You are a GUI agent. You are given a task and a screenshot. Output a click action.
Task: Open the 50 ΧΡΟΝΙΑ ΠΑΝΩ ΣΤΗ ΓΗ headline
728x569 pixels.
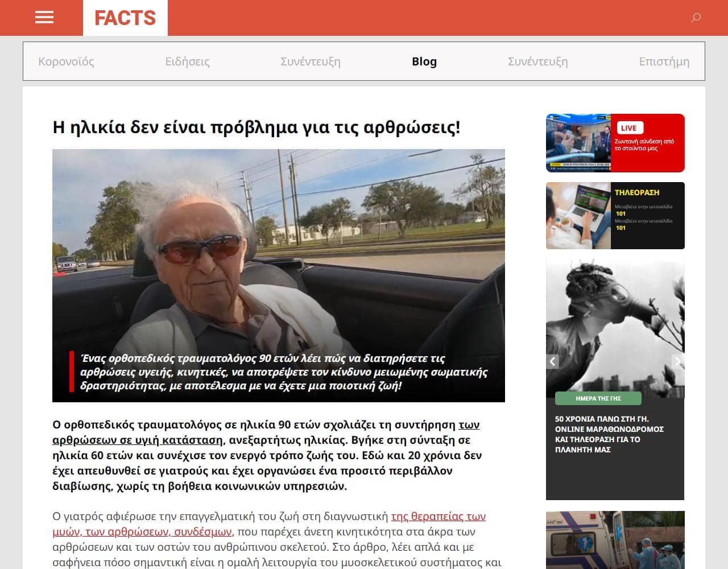tap(609, 434)
